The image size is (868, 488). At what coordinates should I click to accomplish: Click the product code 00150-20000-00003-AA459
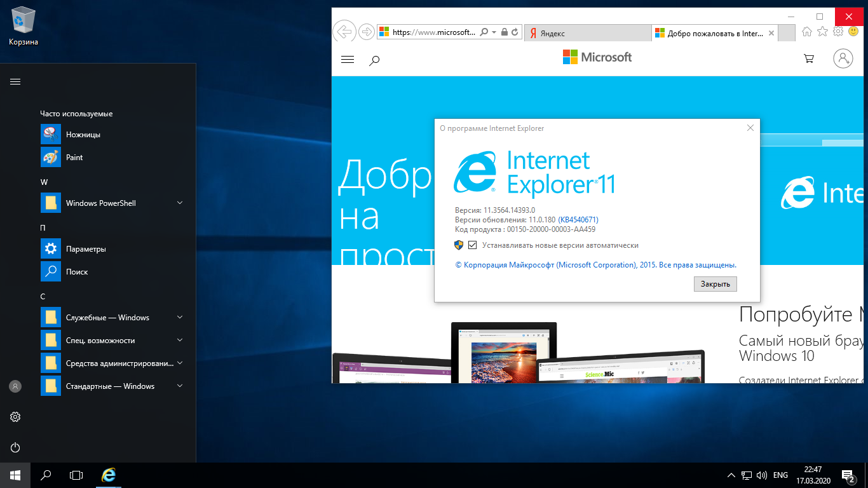point(552,229)
